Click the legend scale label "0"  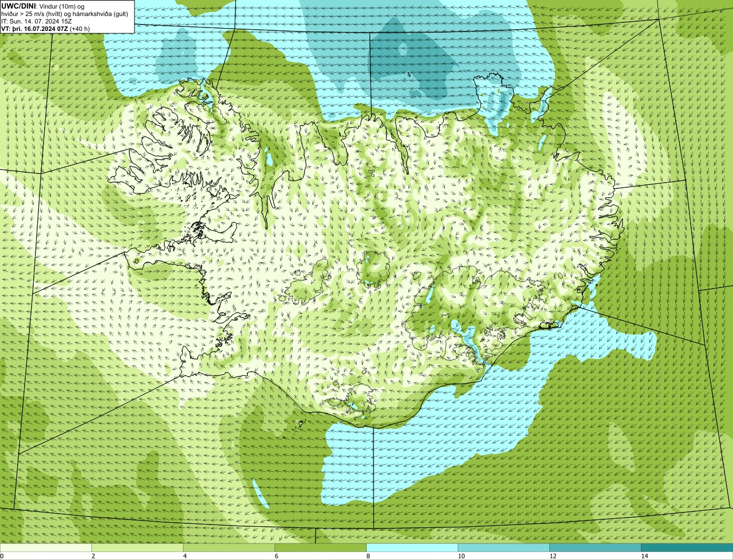2,556
